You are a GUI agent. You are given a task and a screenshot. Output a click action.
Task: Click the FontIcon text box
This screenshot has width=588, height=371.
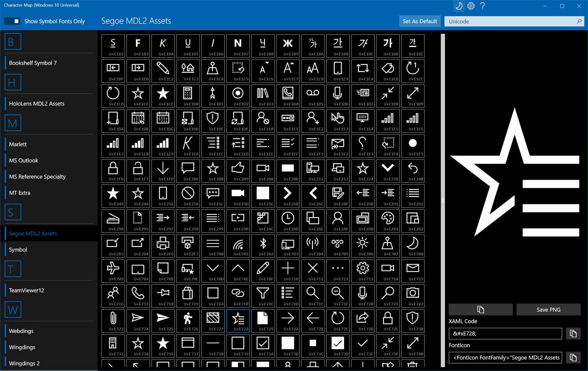[x=506, y=358]
